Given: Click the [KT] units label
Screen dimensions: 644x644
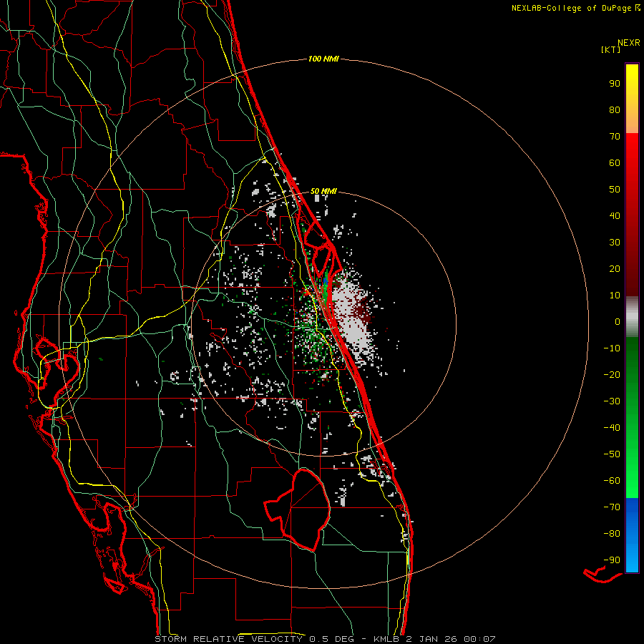Looking at the screenshot, I should (x=611, y=49).
